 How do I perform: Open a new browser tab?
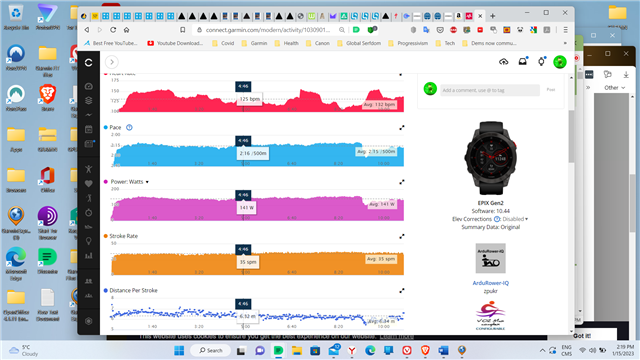coord(493,16)
